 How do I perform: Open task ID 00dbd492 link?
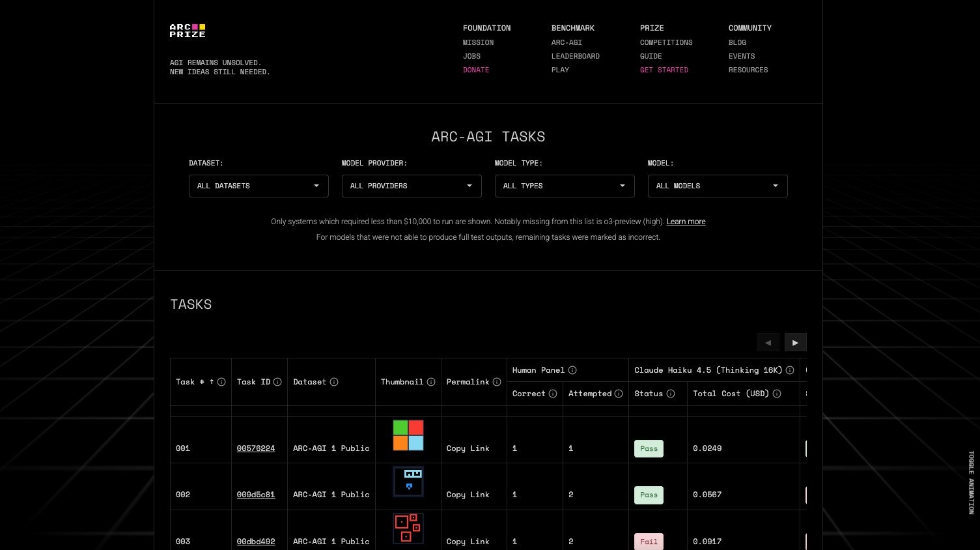256,542
